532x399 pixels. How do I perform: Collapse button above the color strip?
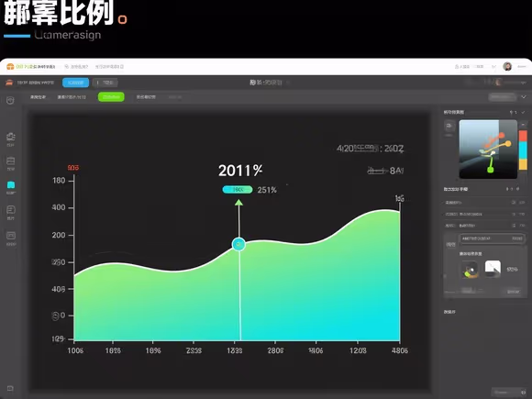click(523, 125)
